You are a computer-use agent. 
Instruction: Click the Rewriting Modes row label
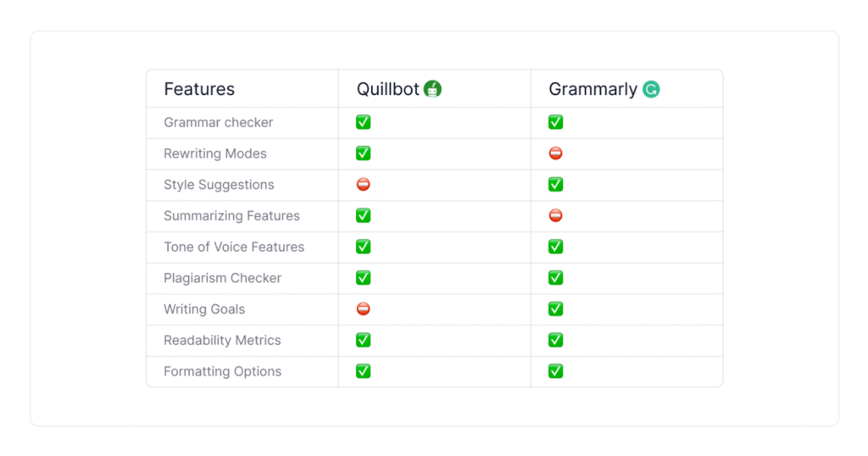[214, 153]
